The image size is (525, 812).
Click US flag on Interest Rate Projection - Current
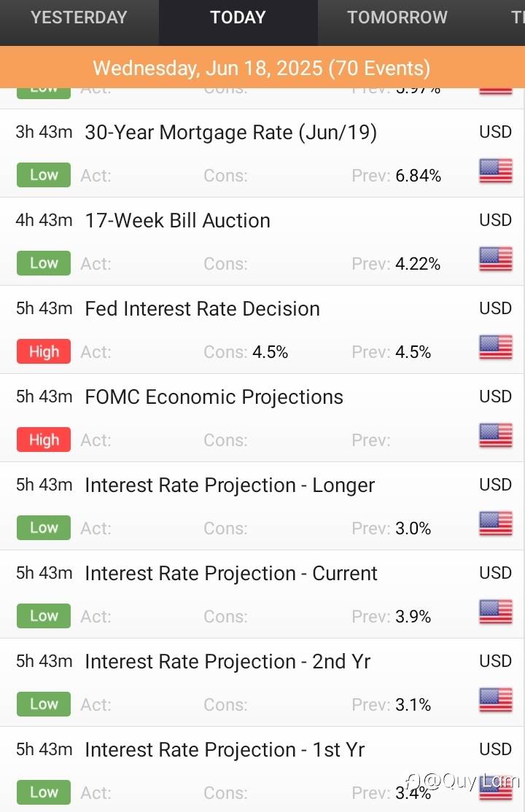(496, 612)
